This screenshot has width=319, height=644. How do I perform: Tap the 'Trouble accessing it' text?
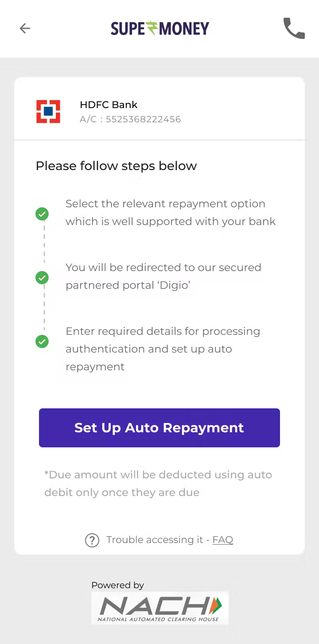[158, 540]
